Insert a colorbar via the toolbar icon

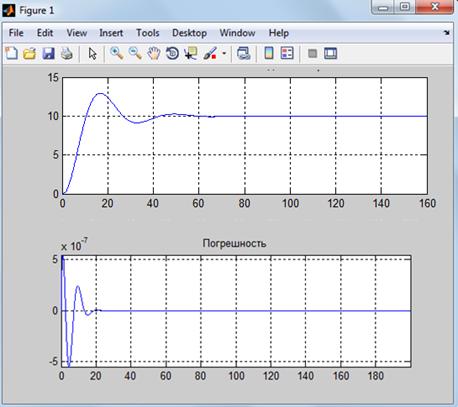[269, 53]
